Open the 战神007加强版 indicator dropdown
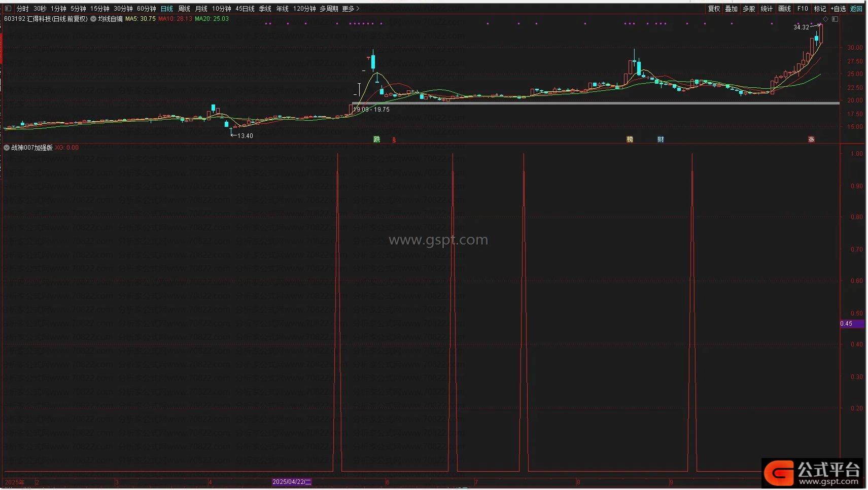 coord(7,148)
